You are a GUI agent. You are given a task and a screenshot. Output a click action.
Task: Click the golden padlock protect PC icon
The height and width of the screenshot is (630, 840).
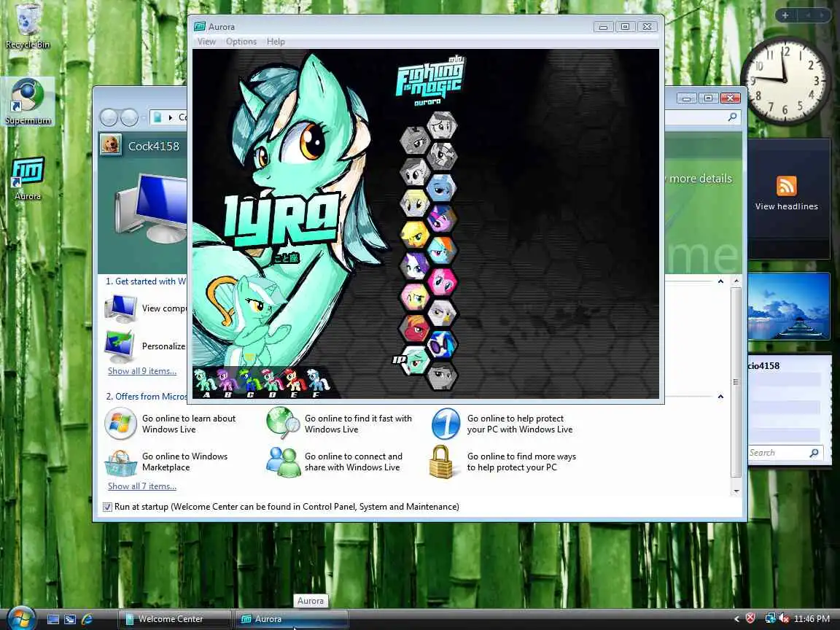(x=441, y=462)
